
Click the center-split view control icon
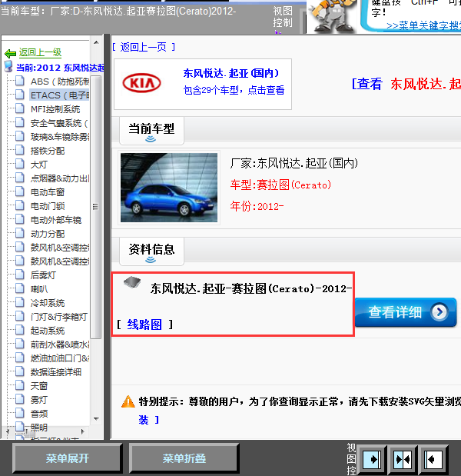click(x=403, y=459)
